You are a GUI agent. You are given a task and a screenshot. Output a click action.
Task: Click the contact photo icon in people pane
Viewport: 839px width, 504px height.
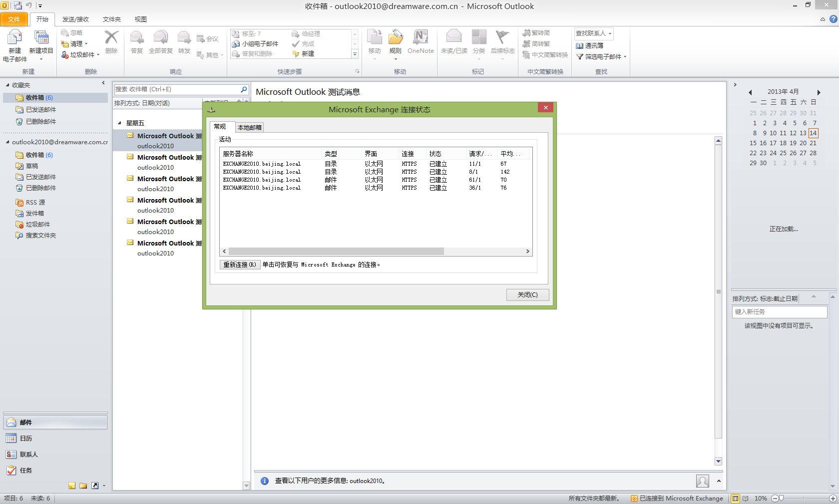[703, 481]
